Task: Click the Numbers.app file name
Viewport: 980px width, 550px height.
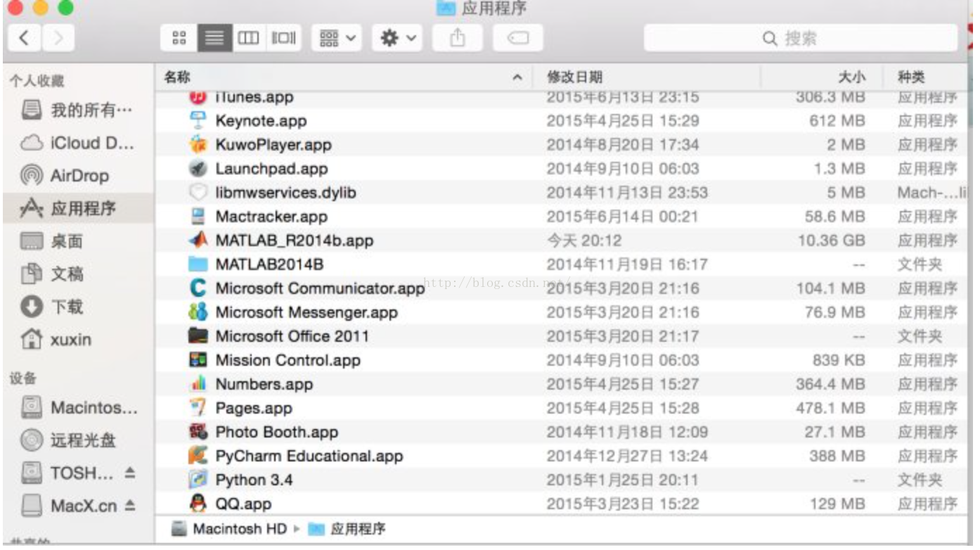Action: (x=264, y=384)
